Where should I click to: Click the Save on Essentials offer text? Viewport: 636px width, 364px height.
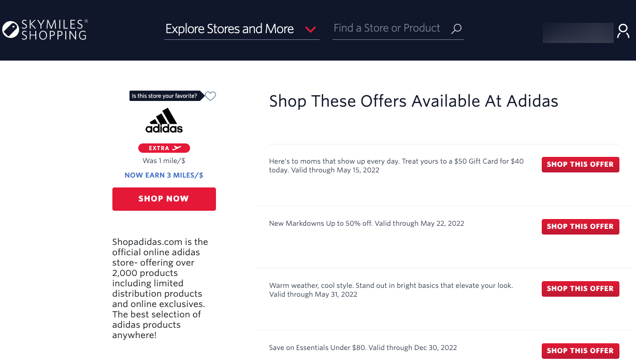(363, 348)
